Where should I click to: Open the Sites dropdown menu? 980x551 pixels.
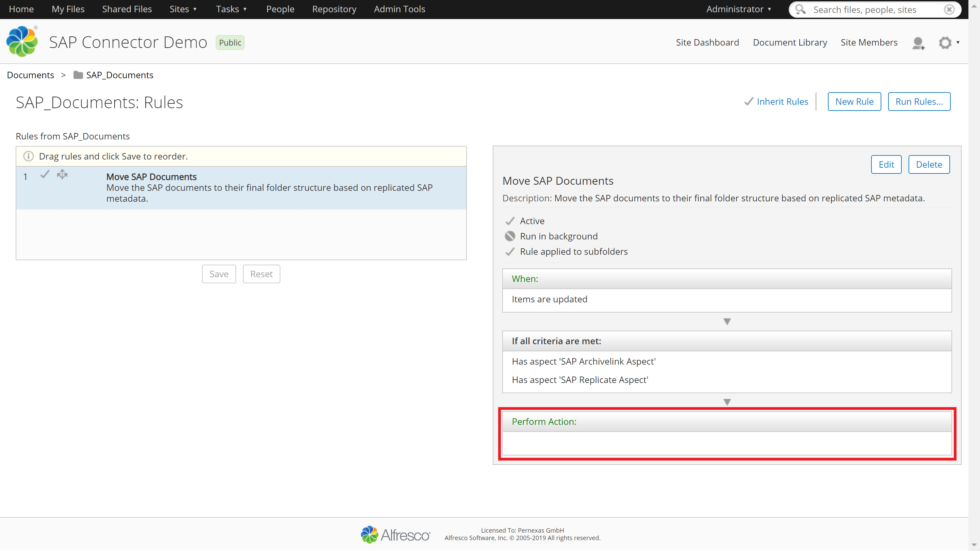click(183, 9)
